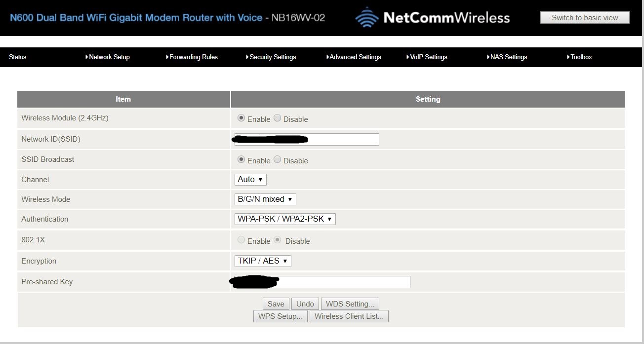The width and height of the screenshot is (644, 344).
Task: Open the Authentication dropdown
Action: [x=285, y=219]
